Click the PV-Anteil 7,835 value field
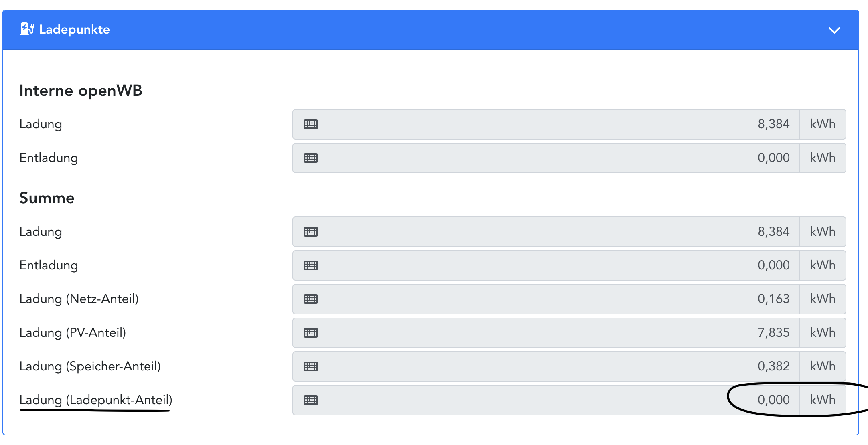Viewport: 868px width, 445px height. [564, 333]
